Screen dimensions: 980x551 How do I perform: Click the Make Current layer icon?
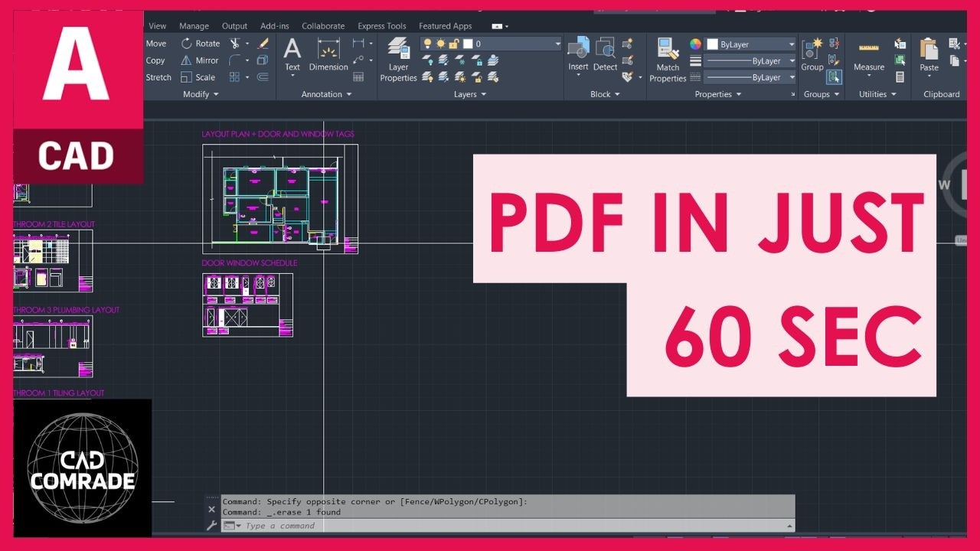[493, 60]
